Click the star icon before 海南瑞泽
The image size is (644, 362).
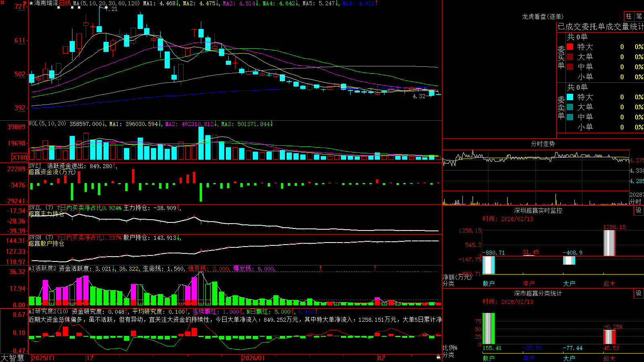[31, 3]
